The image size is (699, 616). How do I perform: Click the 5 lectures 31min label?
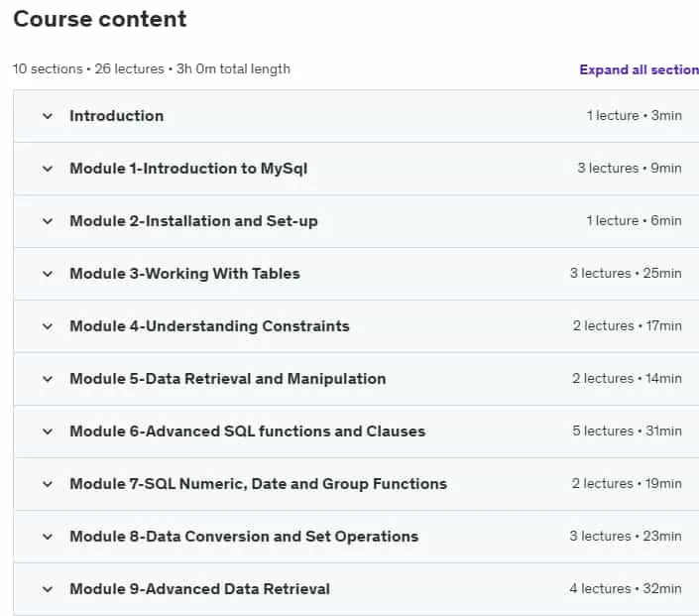(627, 431)
